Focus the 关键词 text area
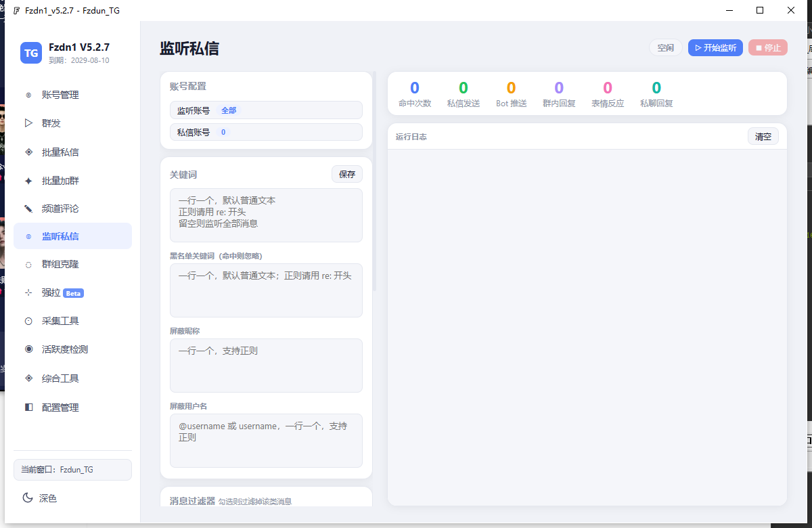The image size is (812, 528). 266,215
